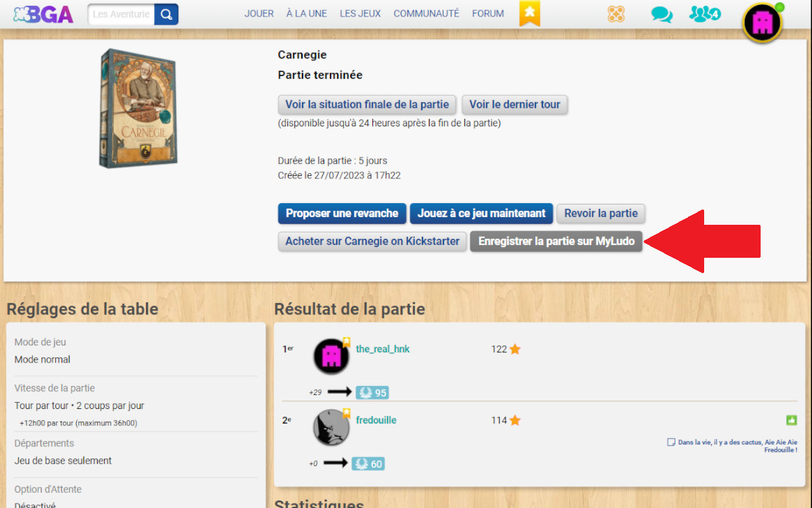Screen dimensions: 812x508
Task: Click Acheter sur Carnegie on Kickstarter button
Action: click(x=372, y=241)
